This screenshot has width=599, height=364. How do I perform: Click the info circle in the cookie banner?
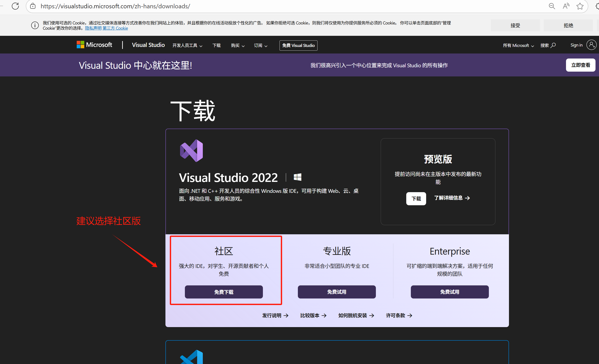[x=35, y=25]
